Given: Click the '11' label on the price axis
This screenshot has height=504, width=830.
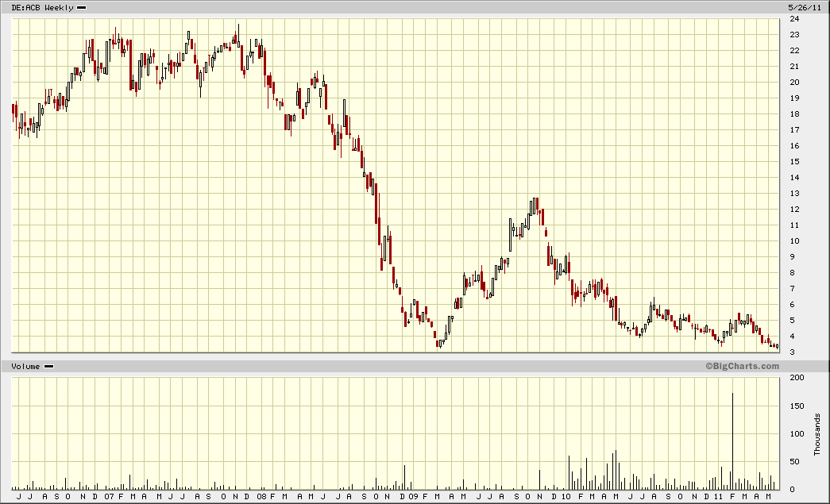Looking at the screenshot, I should [x=794, y=225].
